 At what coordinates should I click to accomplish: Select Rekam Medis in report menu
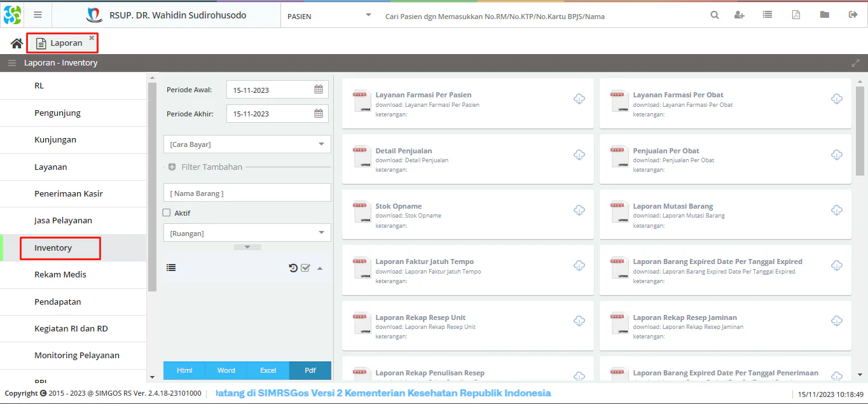[x=73, y=275]
